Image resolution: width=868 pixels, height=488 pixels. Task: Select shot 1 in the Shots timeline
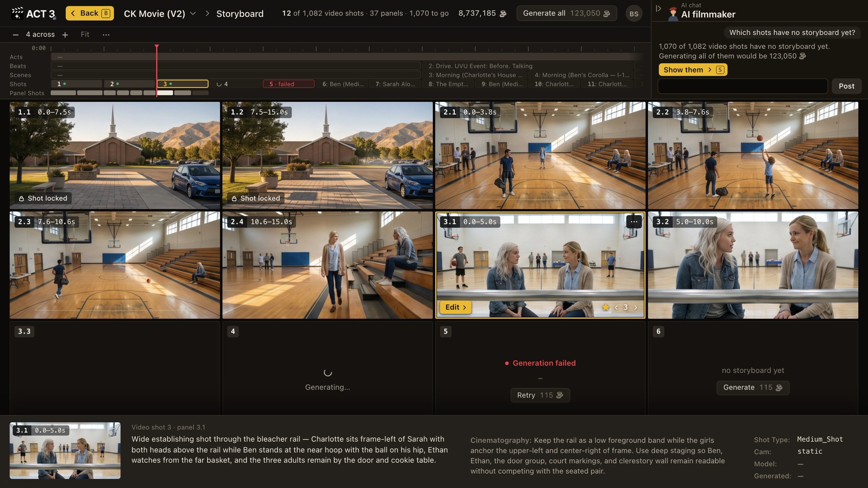pyautogui.click(x=76, y=84)
